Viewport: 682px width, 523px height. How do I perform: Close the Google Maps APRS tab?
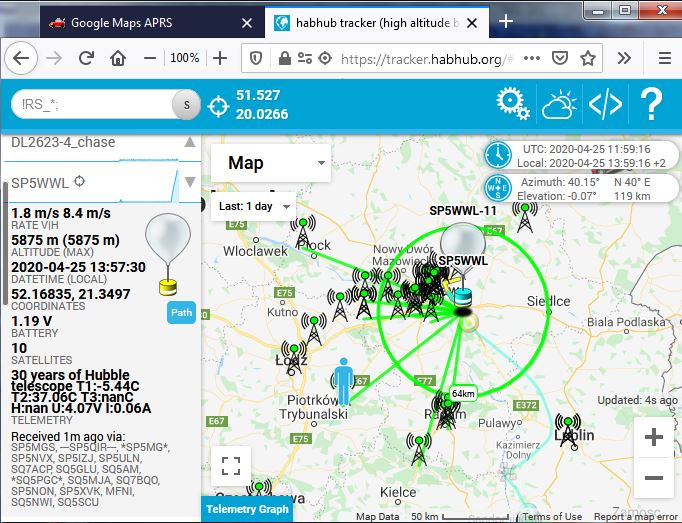coord(247,23)
